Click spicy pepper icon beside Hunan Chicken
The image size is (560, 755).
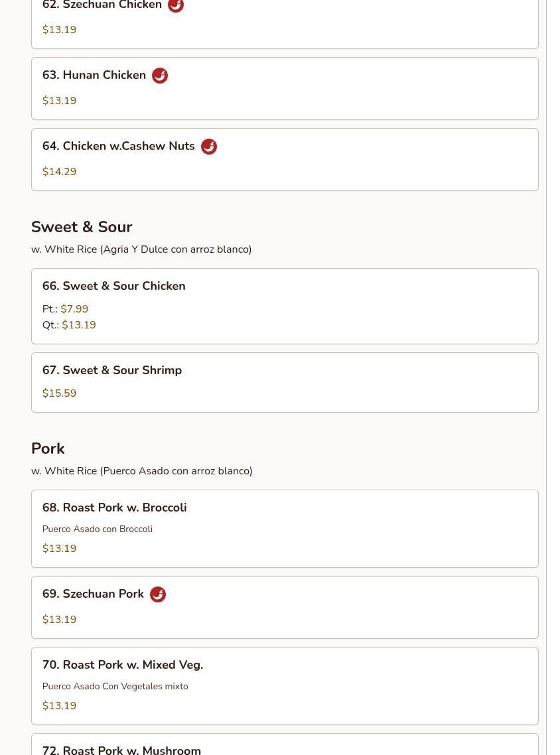160,76
